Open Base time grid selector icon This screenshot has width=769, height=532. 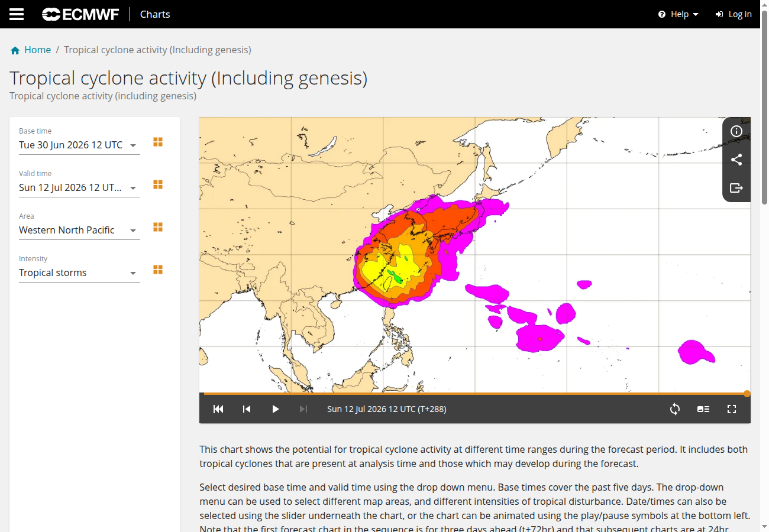(158, 142)
